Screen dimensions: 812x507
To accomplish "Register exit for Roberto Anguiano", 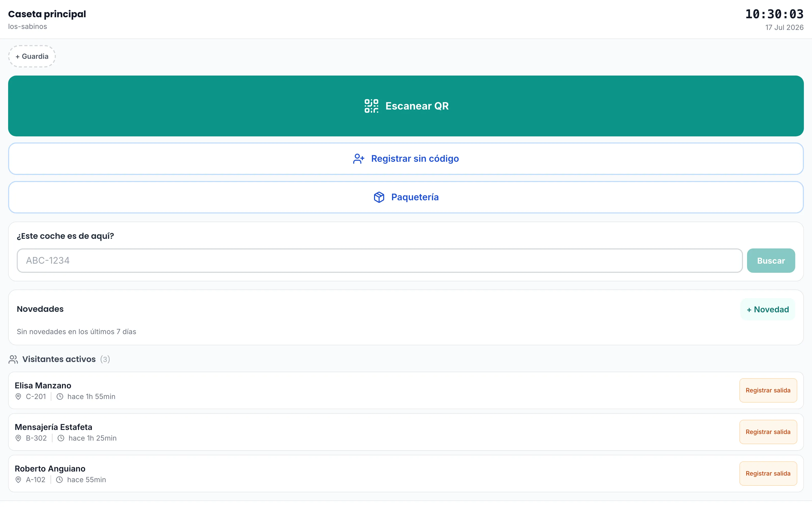I will 768,474.
